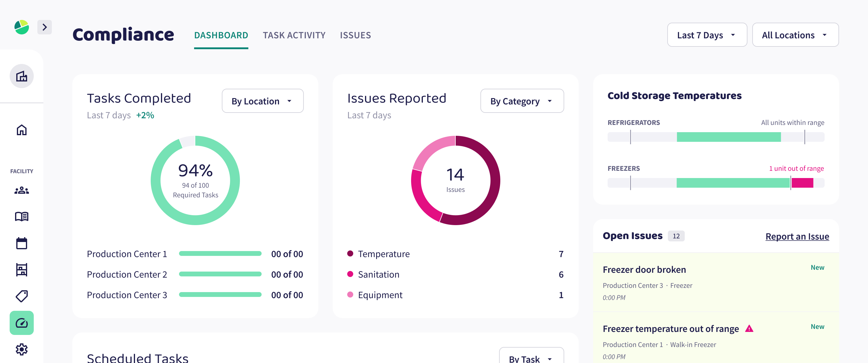The image size is (868, 363).
Task: Open the storage shelves icon in sidebar
Action: tap(22, 269)
